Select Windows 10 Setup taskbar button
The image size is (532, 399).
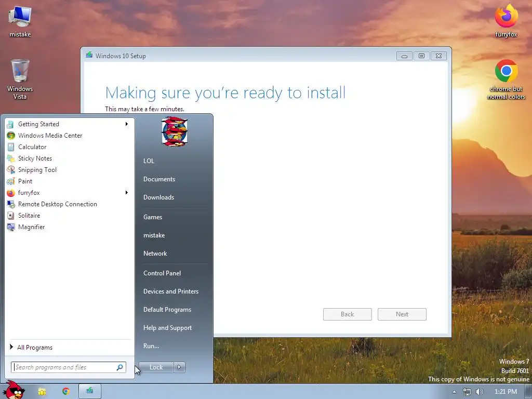tap(89, 391)
